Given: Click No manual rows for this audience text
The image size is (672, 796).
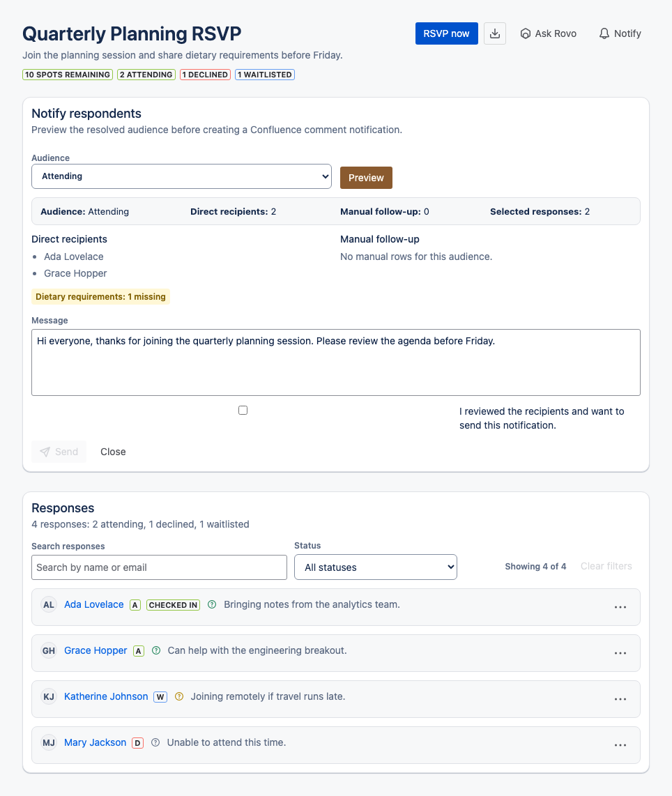Looking at the screenshot, I should (416, 257).
